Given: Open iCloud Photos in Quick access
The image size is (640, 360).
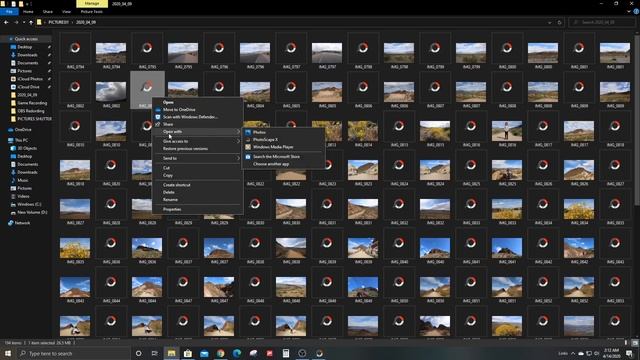Looking at the screenshot, I should click(30, 79).
